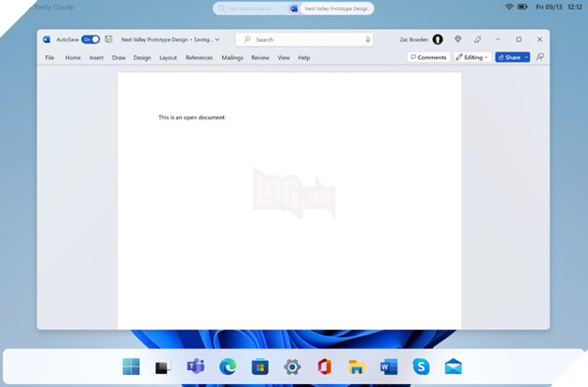Switch to the Home tab
The height and width of the screenshot is (387, 588).
(x=73, y=58)
